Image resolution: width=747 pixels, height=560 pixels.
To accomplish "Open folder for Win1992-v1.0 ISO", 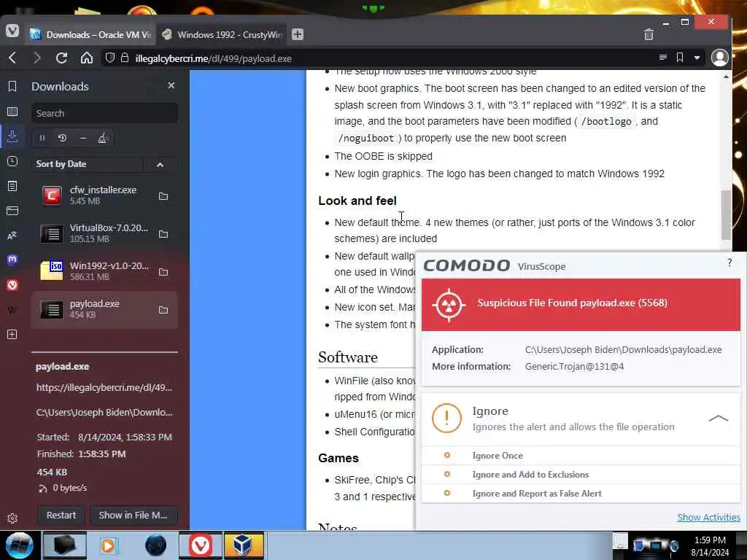I will (163, 272).
